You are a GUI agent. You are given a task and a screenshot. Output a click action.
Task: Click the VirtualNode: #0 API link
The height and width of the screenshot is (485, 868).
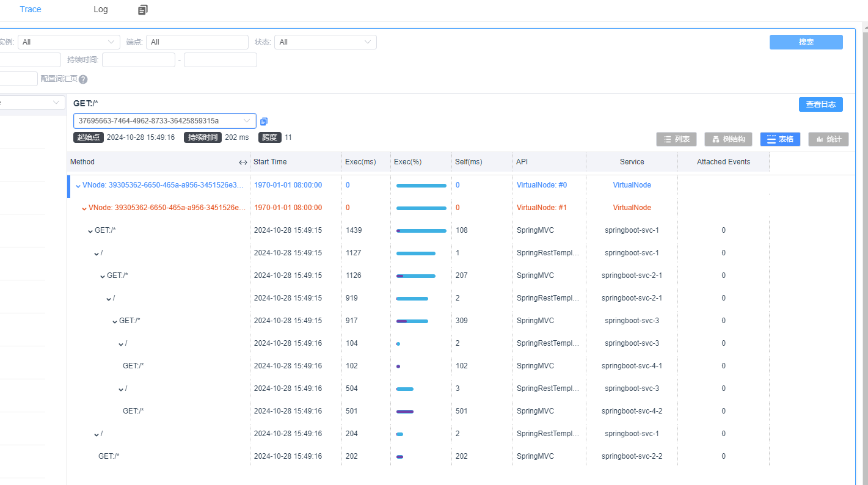(542, 185)
